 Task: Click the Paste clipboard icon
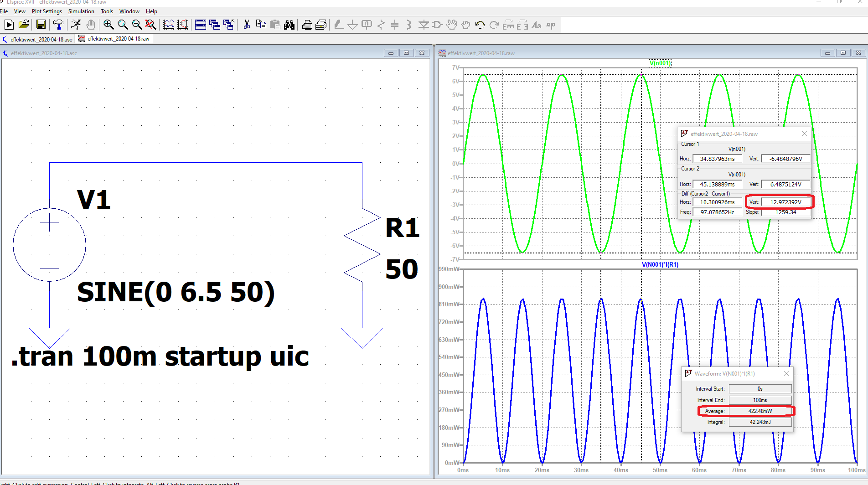(x=275, y=25)
